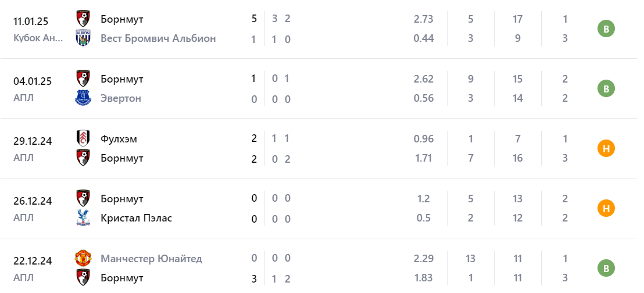The image size is (644, 293).
Task: Click Bournemouth crest in the 11.01.25 match
Action: 83,19
